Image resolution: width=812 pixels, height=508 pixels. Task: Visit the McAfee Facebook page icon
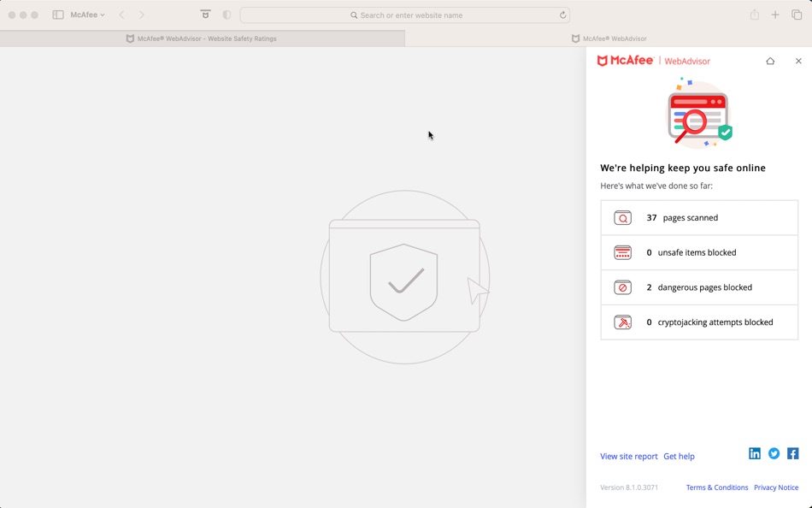pos(793,453)
